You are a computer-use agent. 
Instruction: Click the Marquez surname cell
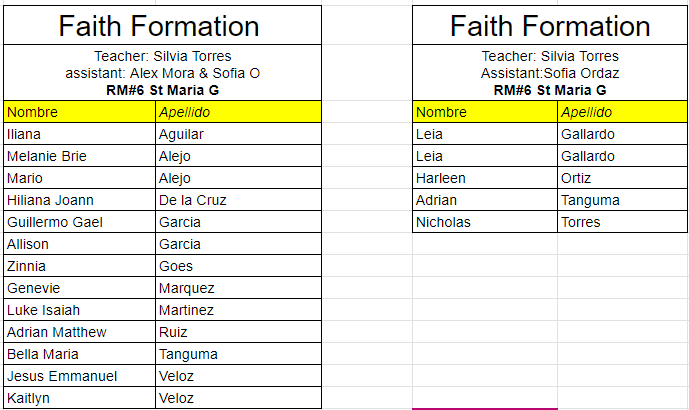point(238,288)
